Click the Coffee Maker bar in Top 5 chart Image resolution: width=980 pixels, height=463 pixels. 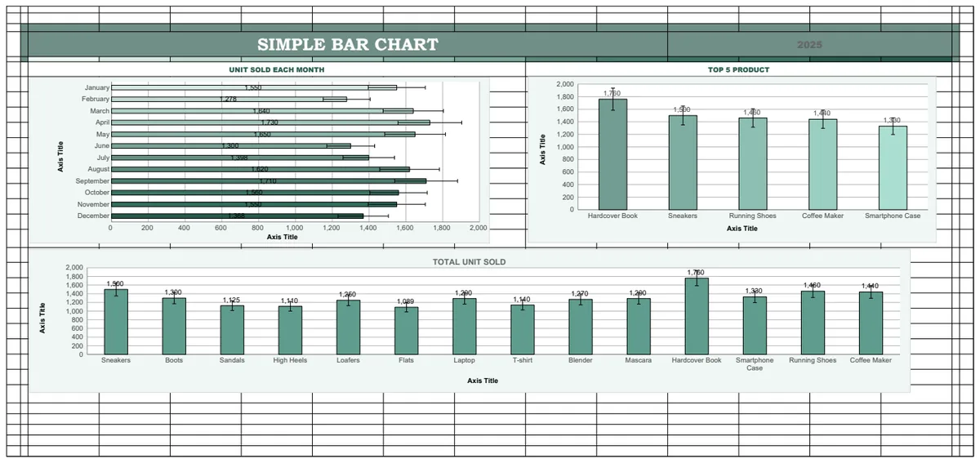point(822,164)
